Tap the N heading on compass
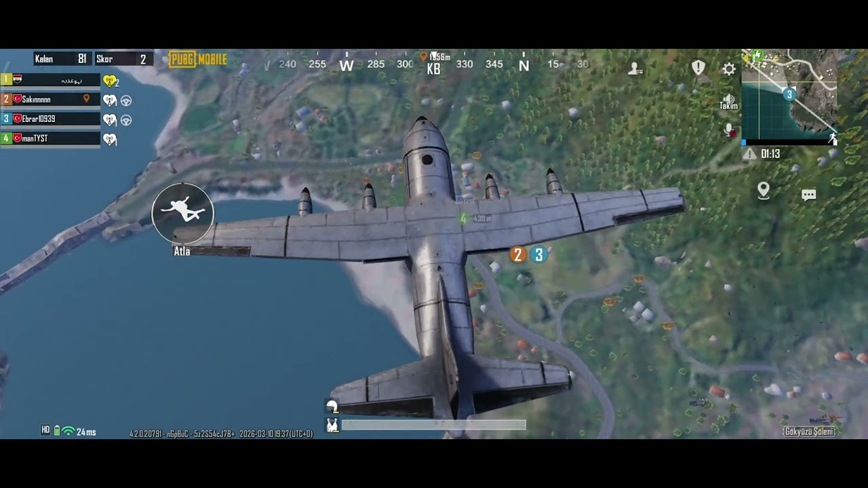Image resolution: width=868 pixels, height=488 pixels. 524,65
